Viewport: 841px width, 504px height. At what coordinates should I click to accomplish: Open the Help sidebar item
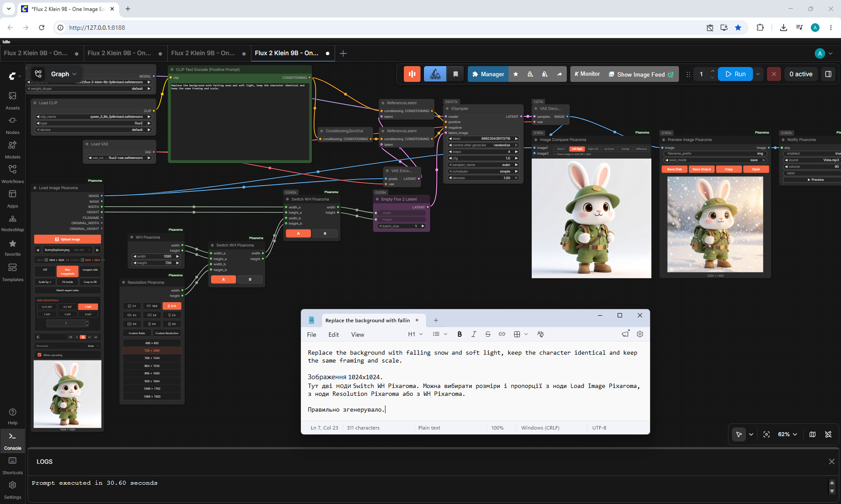click(x=13, y=416)
